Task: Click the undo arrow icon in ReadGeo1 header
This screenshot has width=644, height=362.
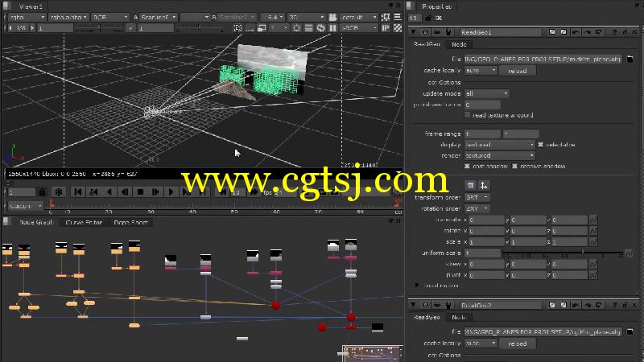Action: 576,32
